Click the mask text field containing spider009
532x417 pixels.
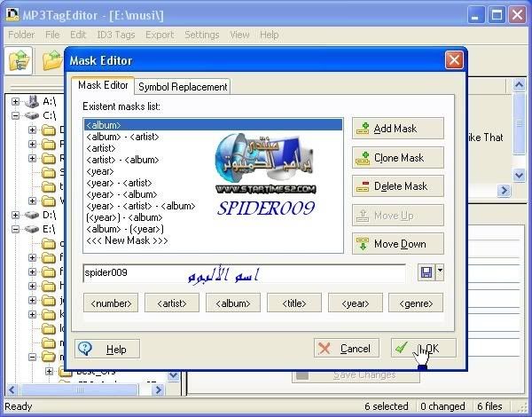pos(245,273)
